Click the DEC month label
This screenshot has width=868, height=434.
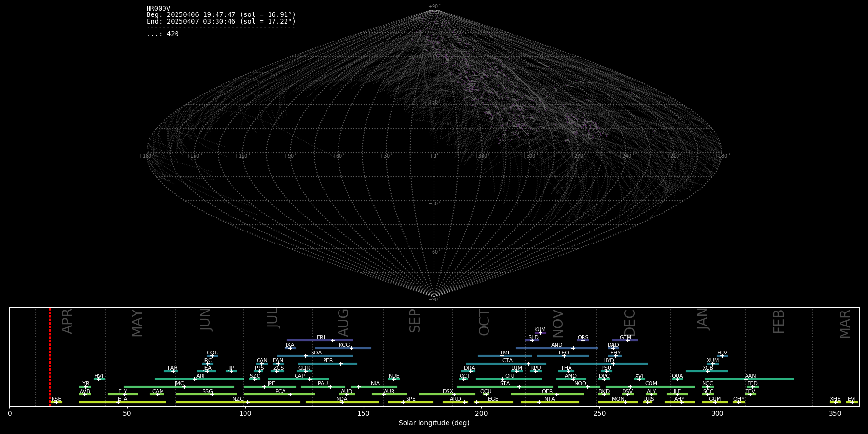click(630, 323)
